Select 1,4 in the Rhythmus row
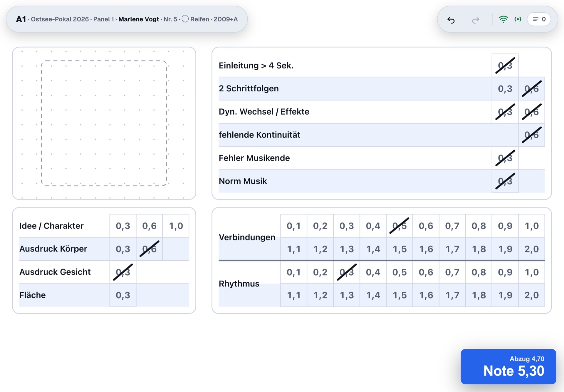 coord(373,295)
